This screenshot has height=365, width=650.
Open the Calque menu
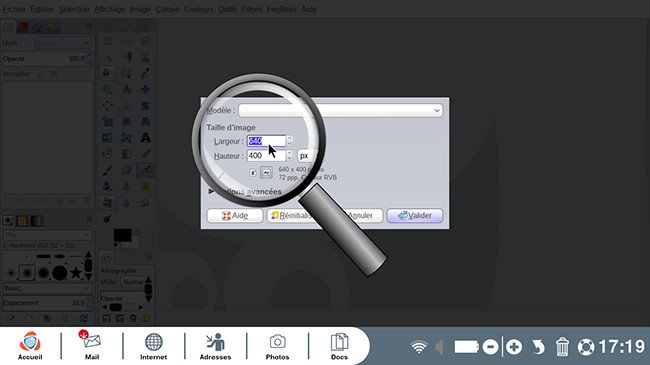click(167, 9)
